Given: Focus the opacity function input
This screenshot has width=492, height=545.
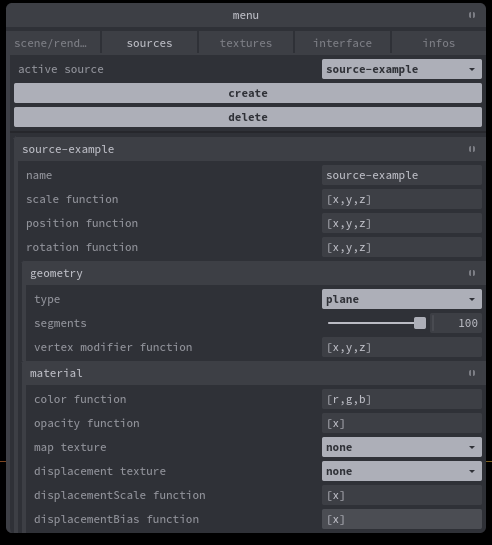Looking at the screenshot, I should click(402, 423).
